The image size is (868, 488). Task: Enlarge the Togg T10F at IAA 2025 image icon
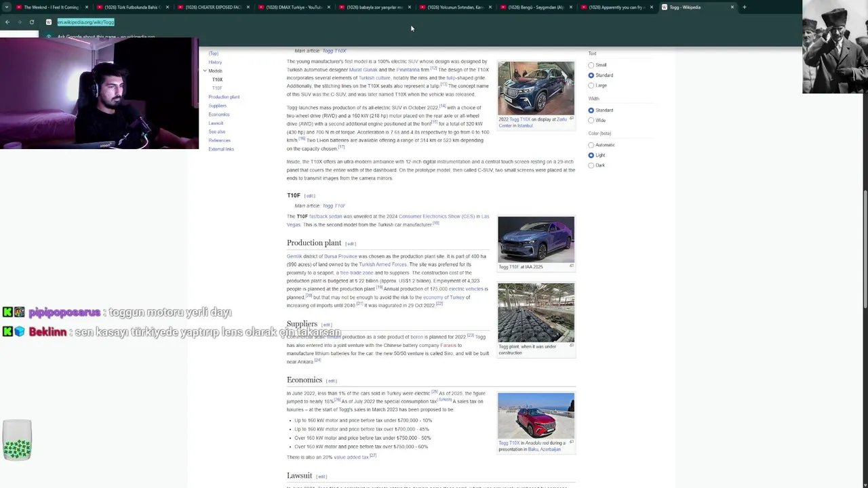[x=571, y=266]
